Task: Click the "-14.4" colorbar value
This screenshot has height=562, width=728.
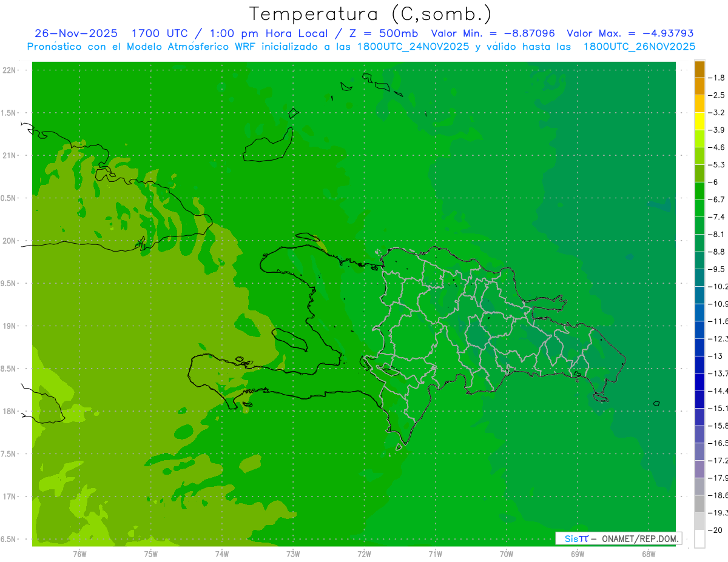Action: tap(718, 390)
